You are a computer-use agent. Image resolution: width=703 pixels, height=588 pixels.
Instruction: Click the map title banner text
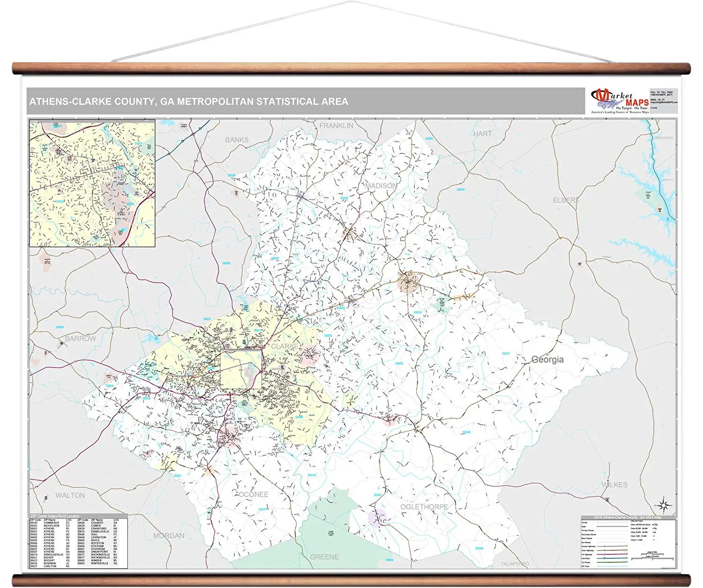[x=189, y=102]
